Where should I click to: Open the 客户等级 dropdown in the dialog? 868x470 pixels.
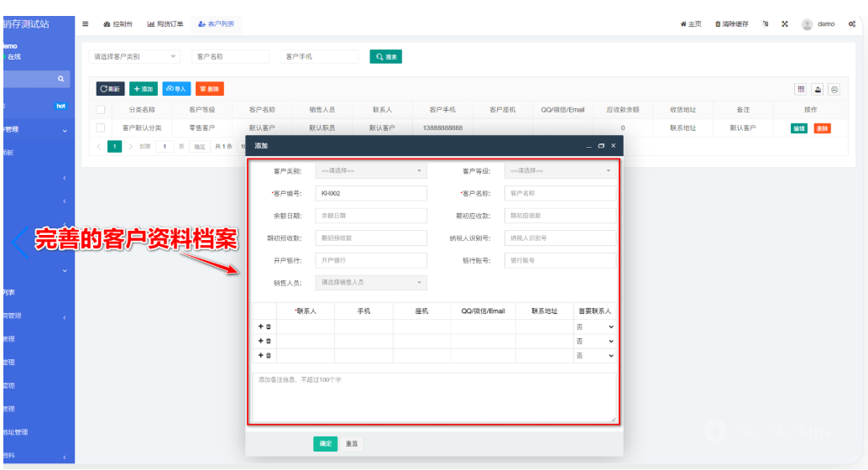560,171
